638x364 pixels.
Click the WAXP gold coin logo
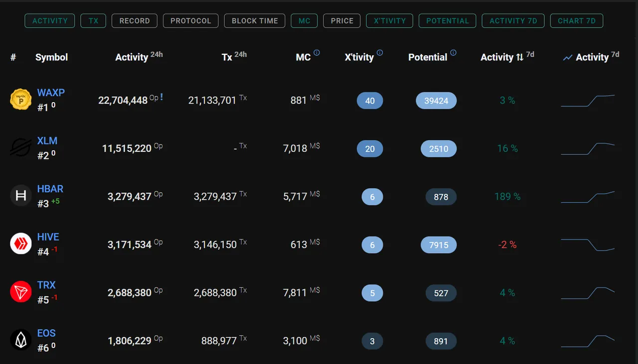pyautogui.click(x=21, y=99)
